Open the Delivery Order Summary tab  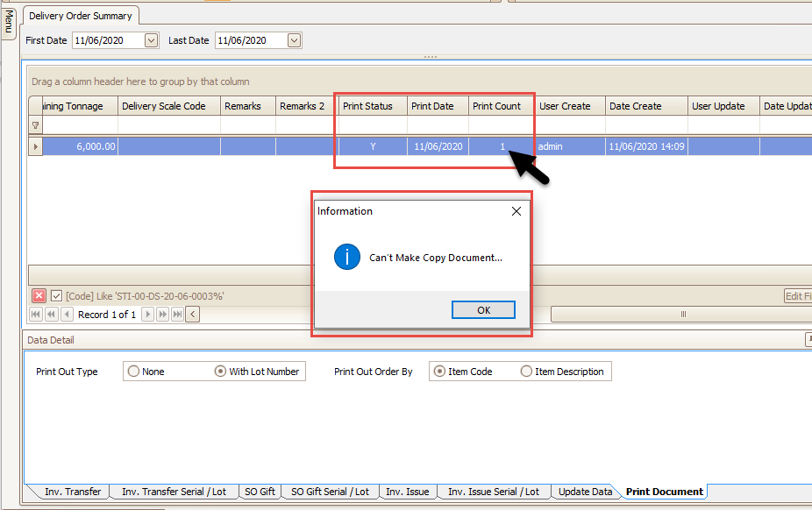click(81, 16)
